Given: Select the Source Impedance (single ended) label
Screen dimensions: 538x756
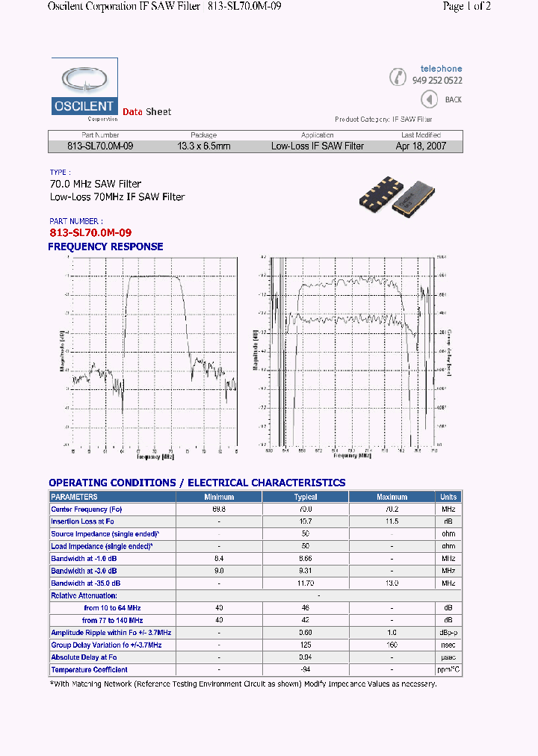Looking at the screenshot, I should (105, 534).
